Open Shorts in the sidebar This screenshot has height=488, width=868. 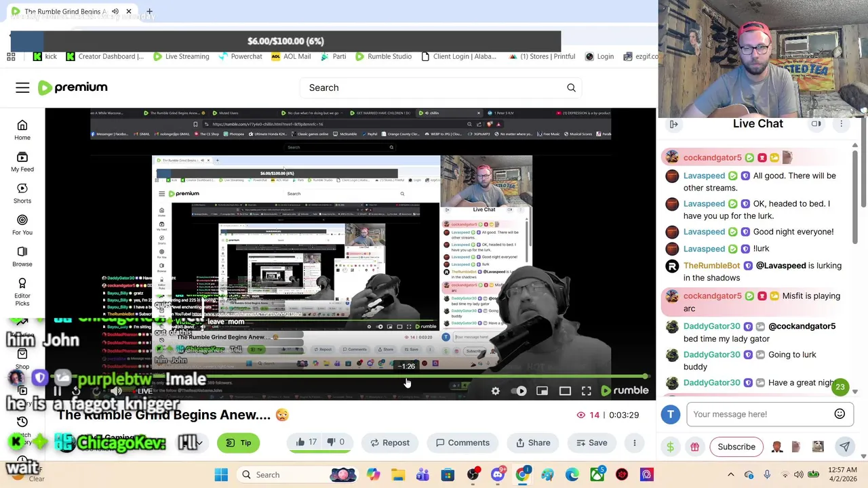(x=22, y=193)
